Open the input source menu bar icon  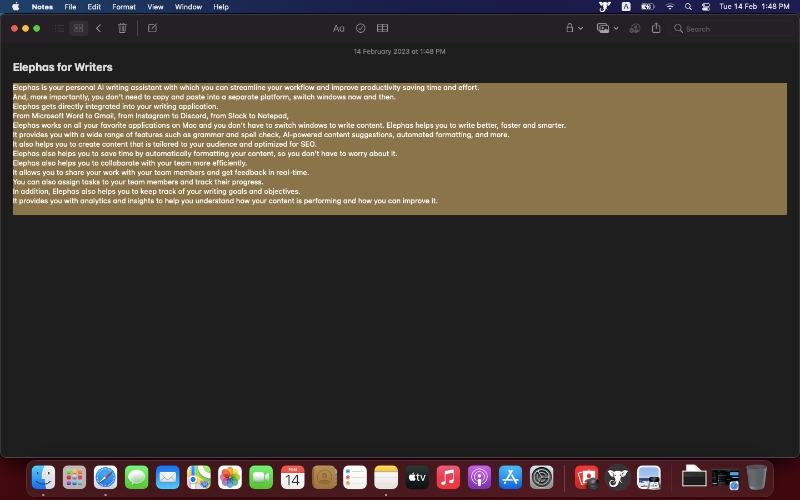pyautogui.click(x=626, y=7)
